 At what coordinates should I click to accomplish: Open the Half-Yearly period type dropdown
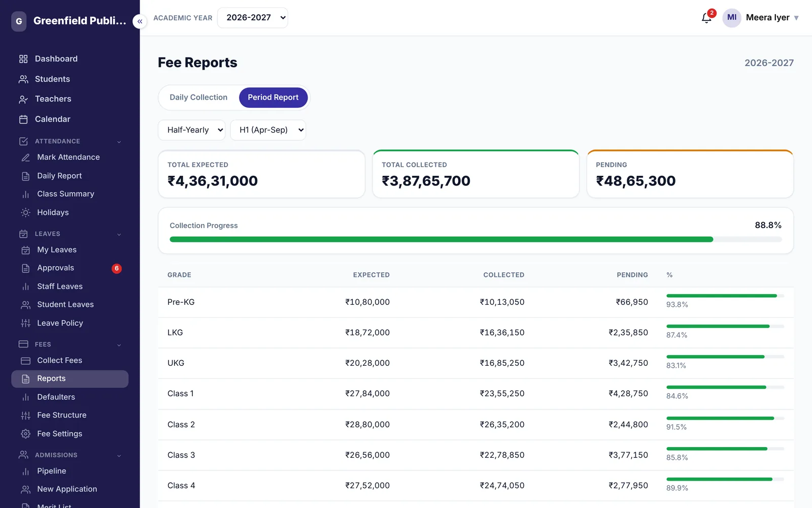click(192, 130)
